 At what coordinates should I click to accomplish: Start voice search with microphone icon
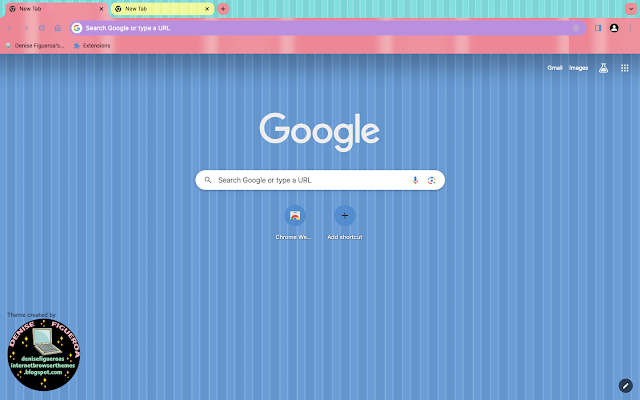coord(415,180)
